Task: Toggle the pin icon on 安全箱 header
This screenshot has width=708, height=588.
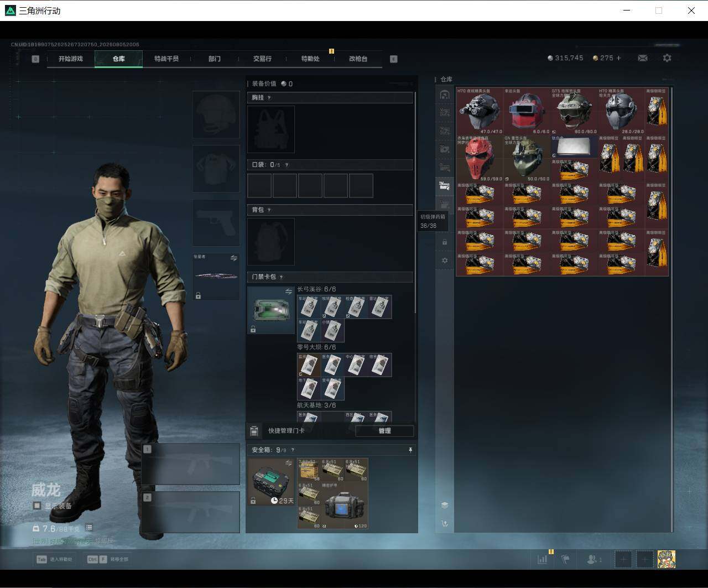Action: pyautogui.click(x=410, y=450)
